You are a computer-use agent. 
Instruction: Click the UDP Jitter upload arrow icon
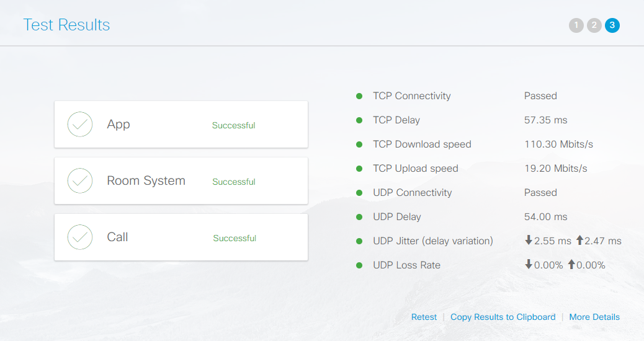click(579, 241)
